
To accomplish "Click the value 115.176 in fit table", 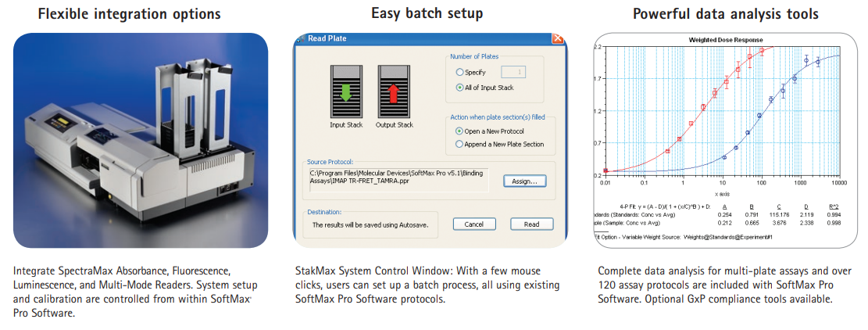I will pyautogui.click(x=780, y=213).
